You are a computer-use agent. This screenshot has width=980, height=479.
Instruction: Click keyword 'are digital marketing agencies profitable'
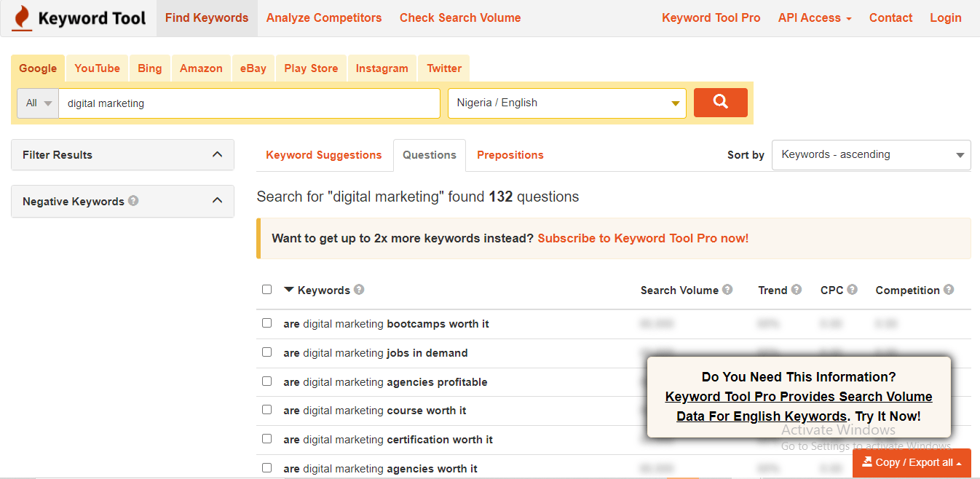(x=385, y=382)
